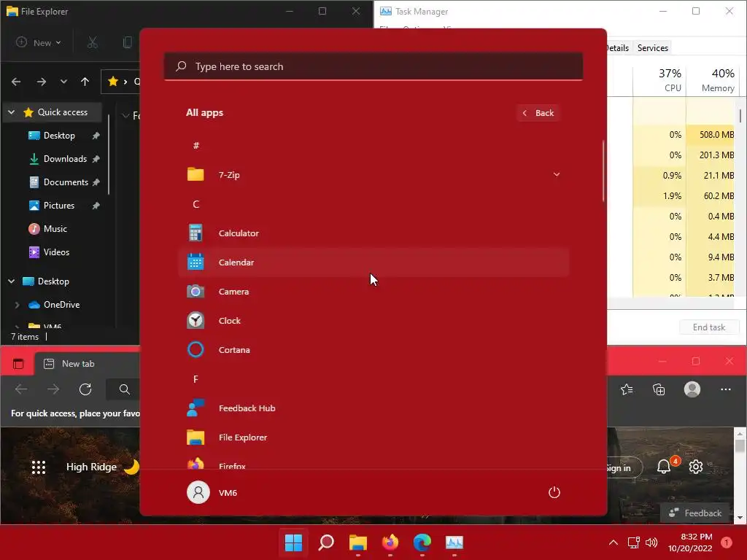The height and width of the screenshot is (560, 747).
Task: Click the 7-Zip folder icon
Action: coord(196,174)
